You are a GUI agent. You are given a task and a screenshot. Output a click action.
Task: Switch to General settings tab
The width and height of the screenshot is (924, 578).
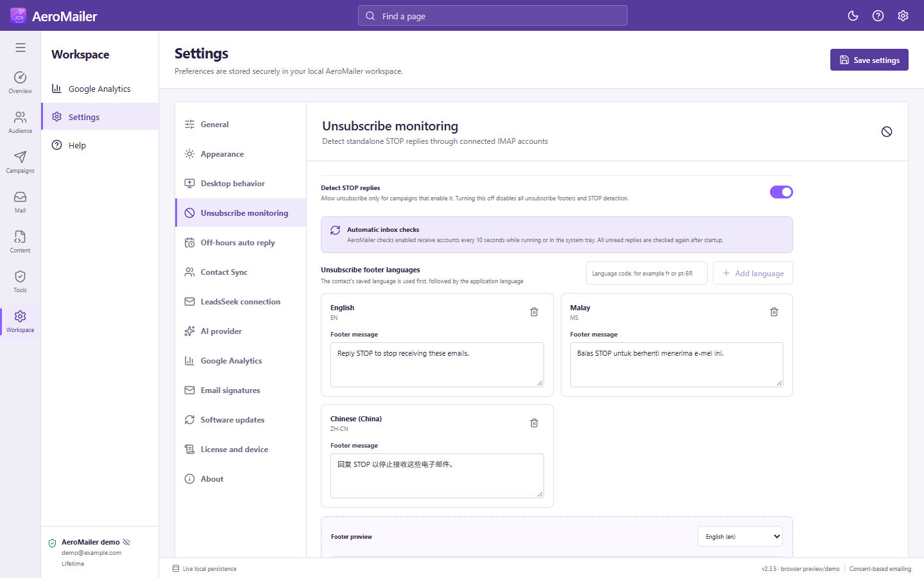point(241,125)
